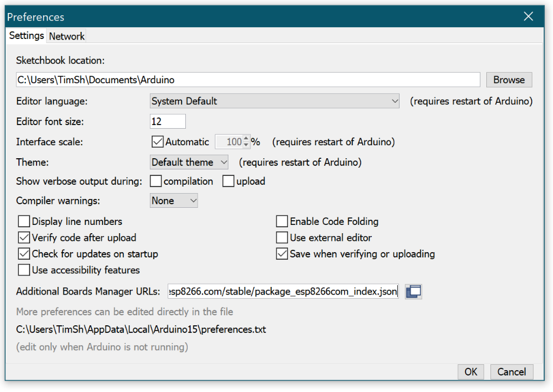Close the Preferences dialog

pyautogui.click(x=528, y=16)
